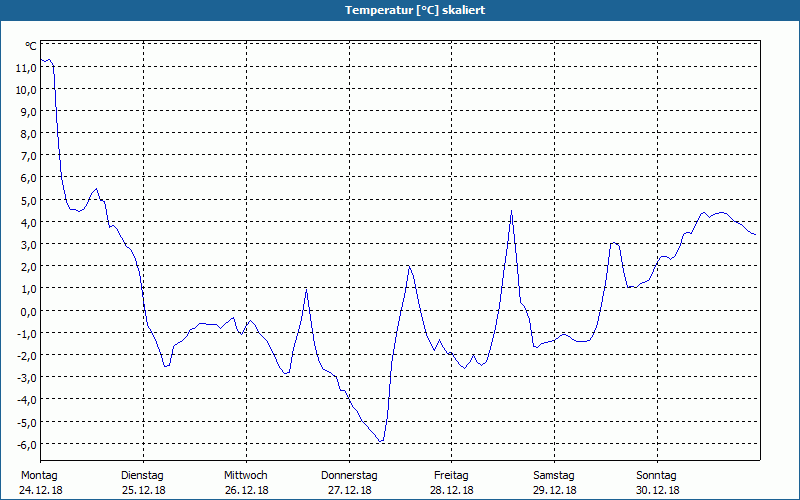Click the lowest temperature point on Donnerstag
The height and width of the screenshot is (500, 800).
click(x=381, y=441)
